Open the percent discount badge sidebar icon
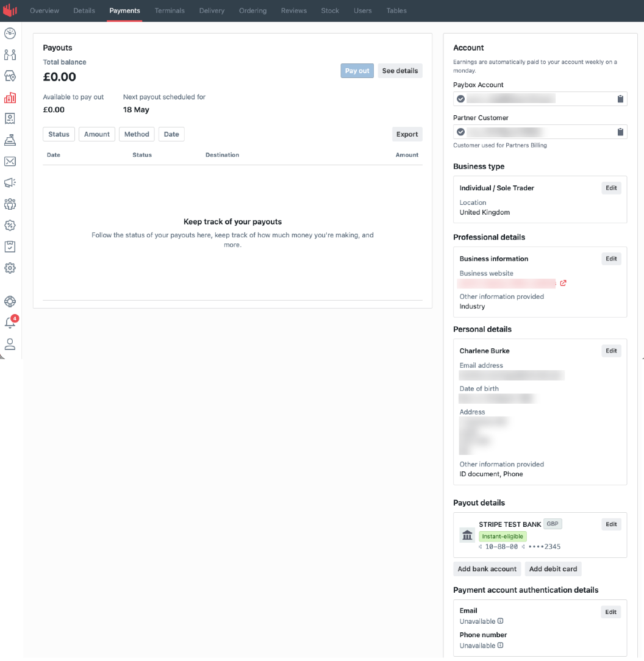Screen dimensions: 644x661 [10, 225]
